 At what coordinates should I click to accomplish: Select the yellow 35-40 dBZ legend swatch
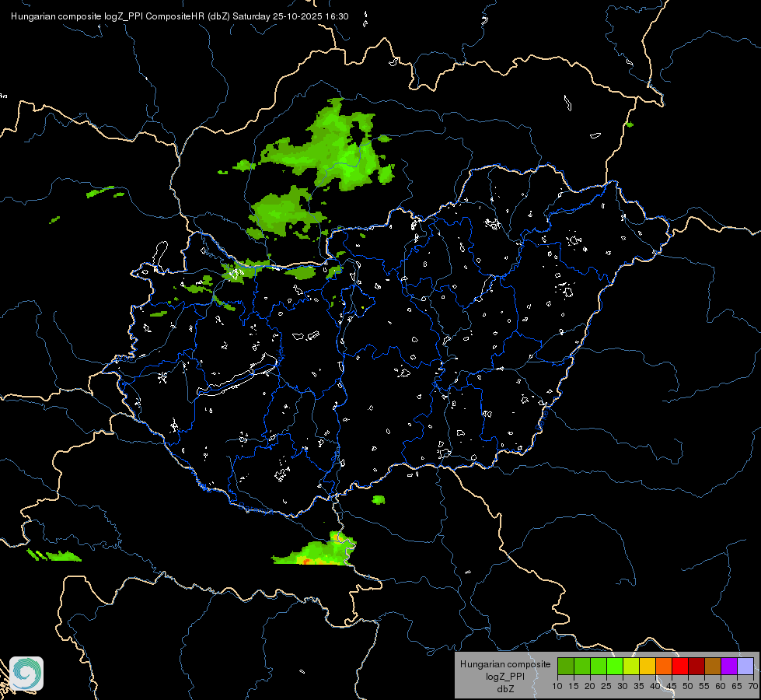[648, 667]
